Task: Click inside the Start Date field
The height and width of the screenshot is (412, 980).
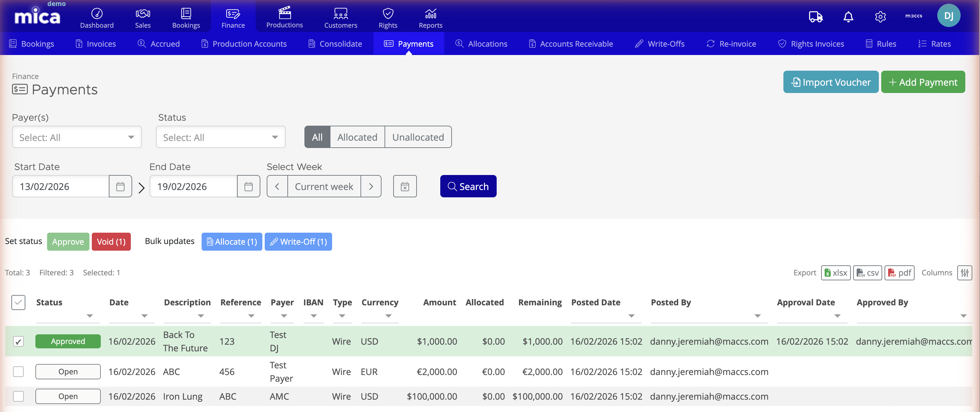Action: [60, 186]
